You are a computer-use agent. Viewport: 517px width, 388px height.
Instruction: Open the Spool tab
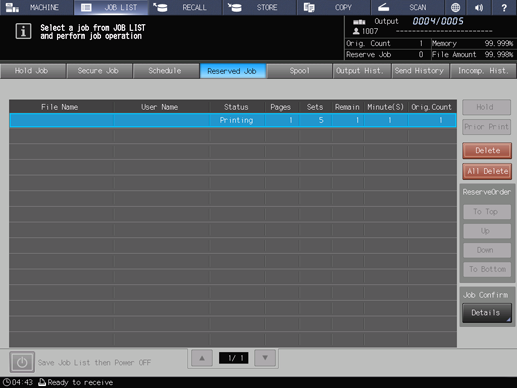coord(299,71)
